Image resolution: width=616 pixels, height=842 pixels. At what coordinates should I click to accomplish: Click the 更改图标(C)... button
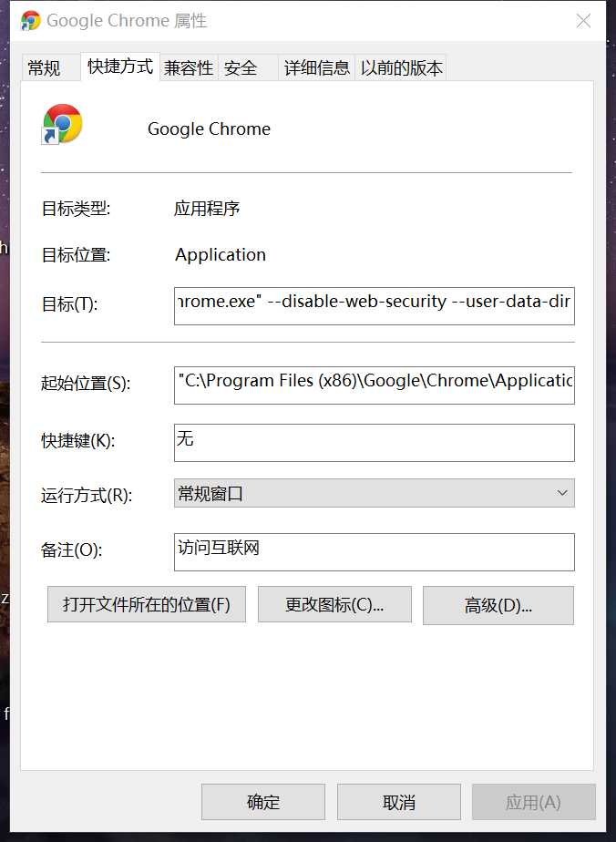point(334,604)
